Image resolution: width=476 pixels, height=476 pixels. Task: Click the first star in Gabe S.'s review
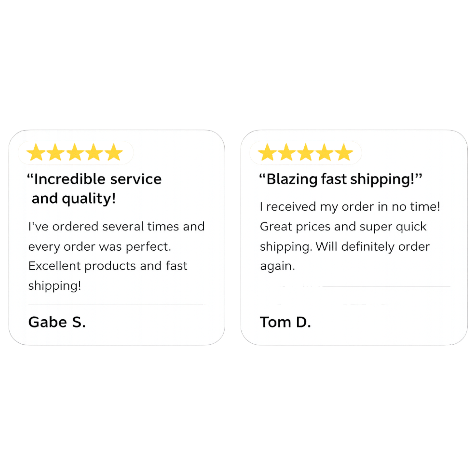[x=36, y=153]
